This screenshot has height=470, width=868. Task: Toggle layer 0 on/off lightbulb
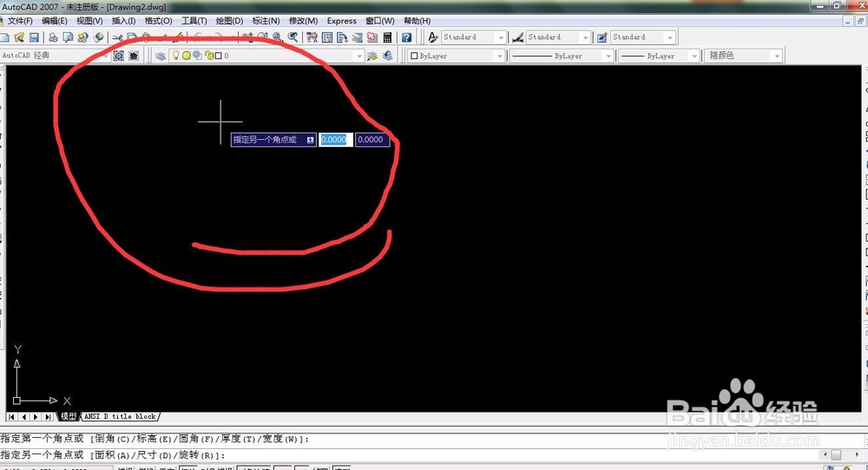coord(175,56)
